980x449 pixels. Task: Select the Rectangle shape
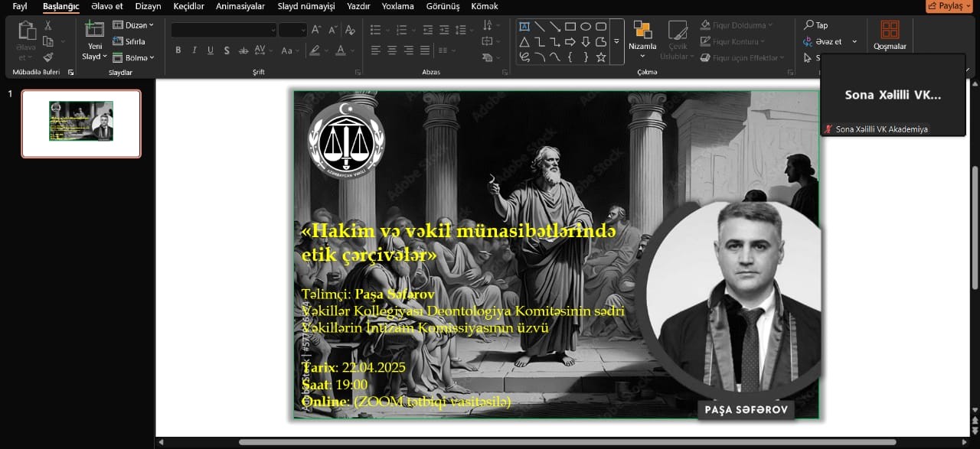click(570, 26)
